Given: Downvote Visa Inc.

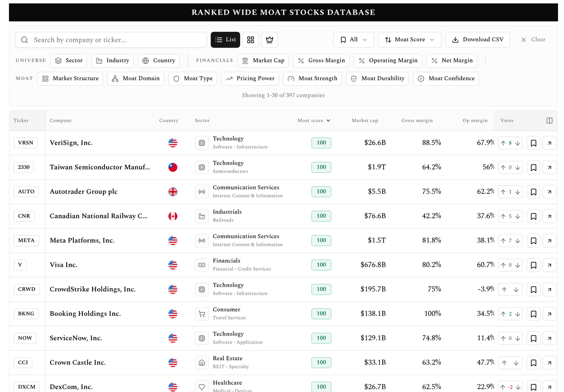Looking at the screenshot, I should (517, 265).
